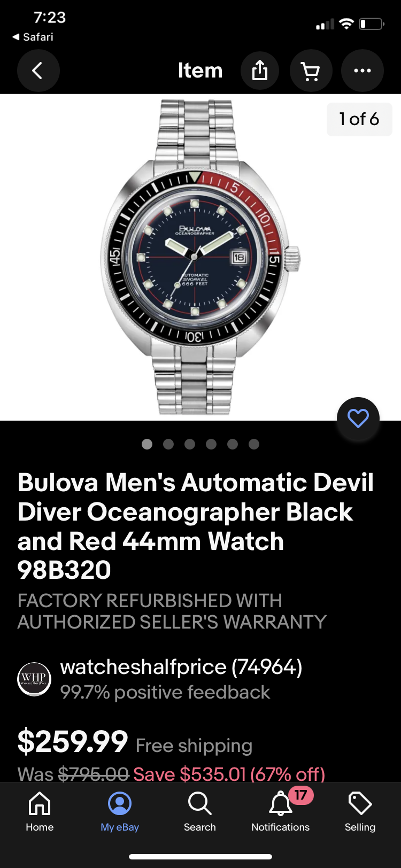Tap the 1 of 6 image counter

pos(359,119)
